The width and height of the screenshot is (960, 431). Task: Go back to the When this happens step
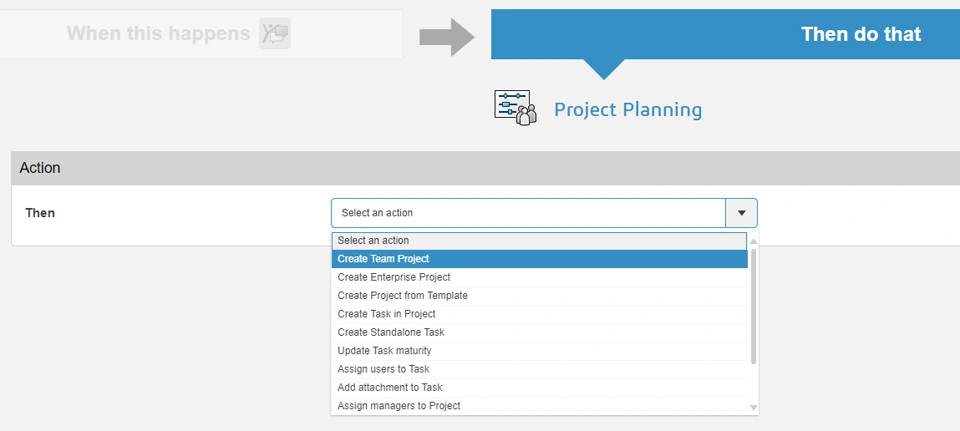[x=158, y=34]
